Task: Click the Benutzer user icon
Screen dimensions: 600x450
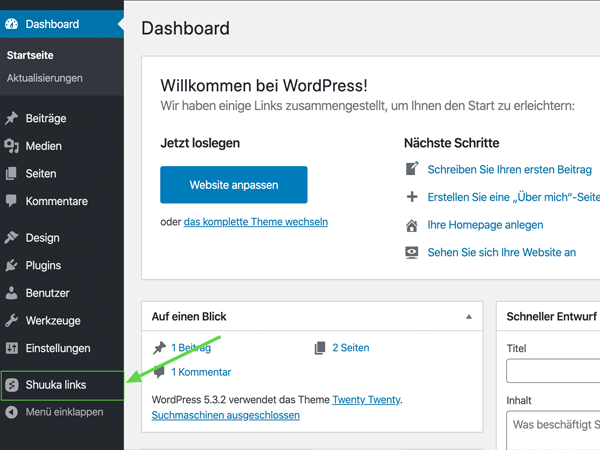Action: pyautogui.click(x=11, y=293)
